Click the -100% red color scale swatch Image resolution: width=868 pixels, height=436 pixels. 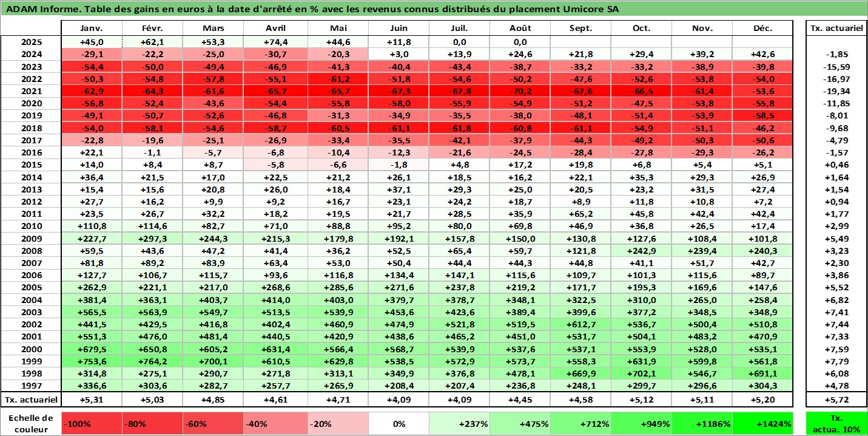tap(92, 423)
